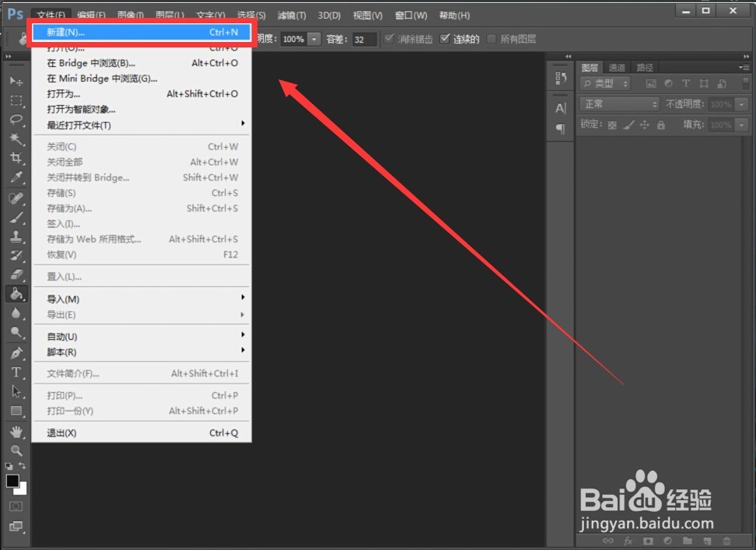The image size is (756, 550).
Task: Open the Paragraph panel icon
Action: [560, 128]
